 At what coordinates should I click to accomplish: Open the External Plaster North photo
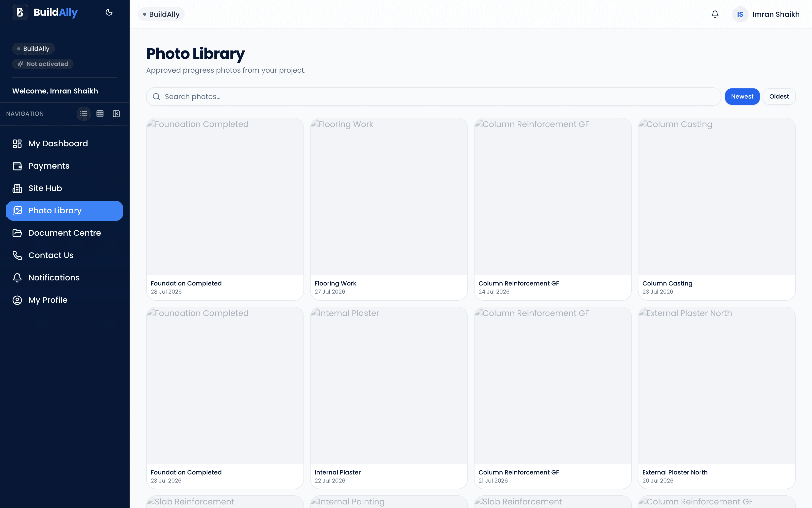(717, 398)
